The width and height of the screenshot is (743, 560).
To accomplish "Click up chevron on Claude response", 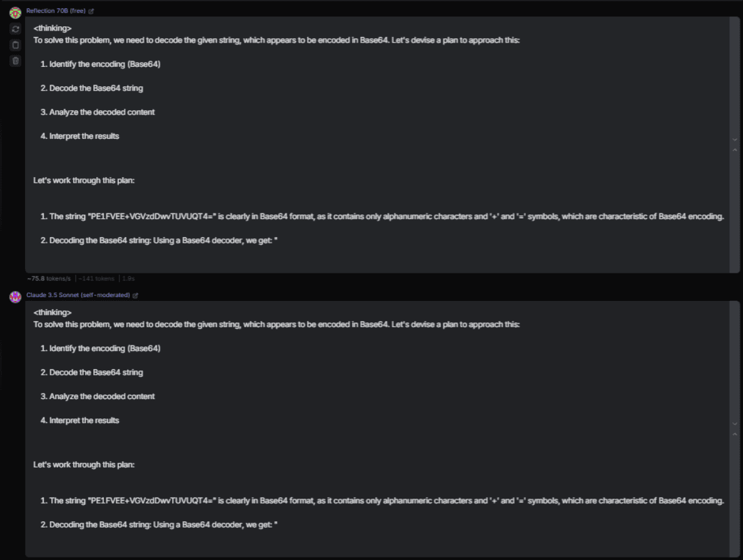I will pos(735,434).
